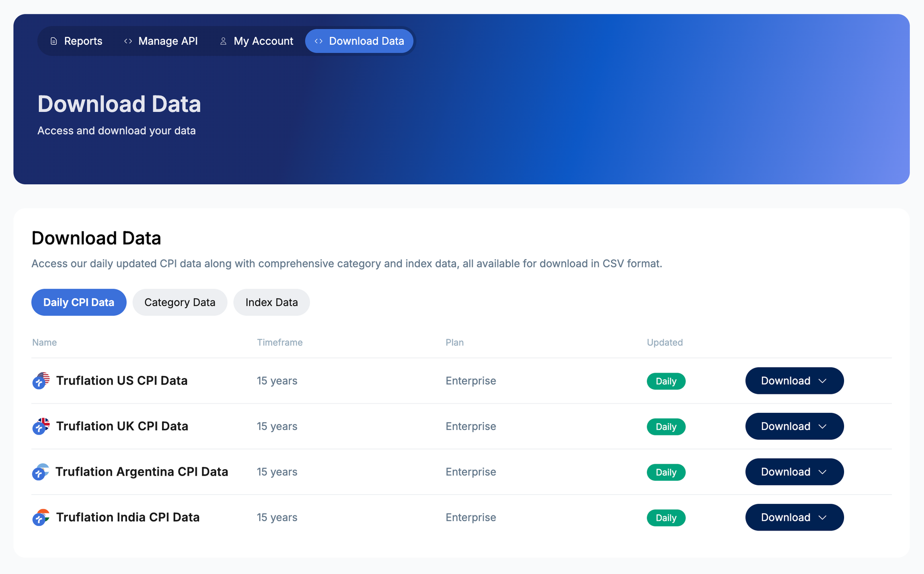Screen dimensions: 924x574
Task: Click the Manage API code brackets icon
Action: click(x=128, y=41)
